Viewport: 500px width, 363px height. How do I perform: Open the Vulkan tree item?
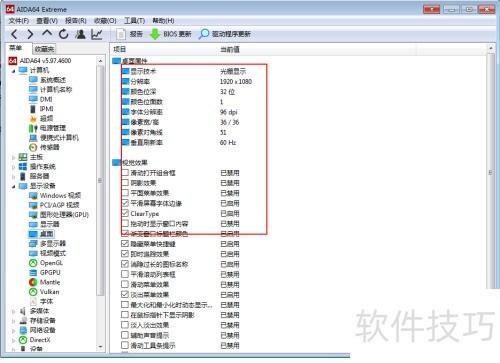pyautogui.click(x=44, y=292)
